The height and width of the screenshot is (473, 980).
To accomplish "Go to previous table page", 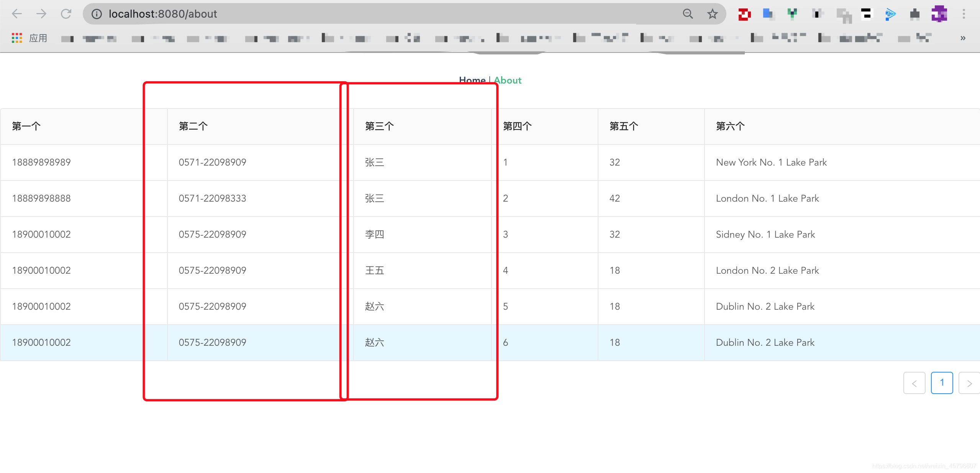I will pyautogui.click(x=914, y=383).
